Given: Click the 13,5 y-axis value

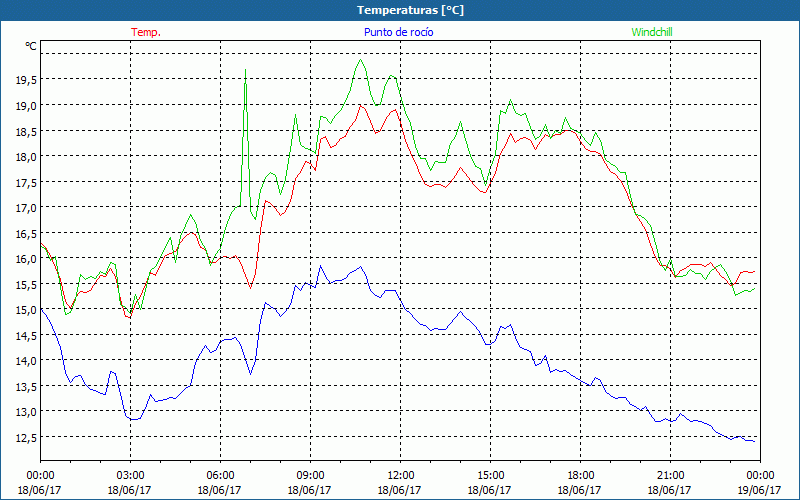Looking at the screenshot, I should 26,386.
